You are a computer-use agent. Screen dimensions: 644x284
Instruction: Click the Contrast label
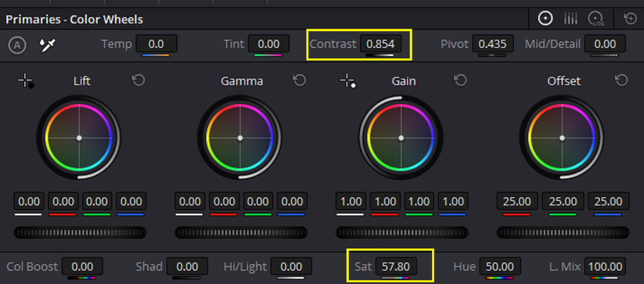(333, 44)
